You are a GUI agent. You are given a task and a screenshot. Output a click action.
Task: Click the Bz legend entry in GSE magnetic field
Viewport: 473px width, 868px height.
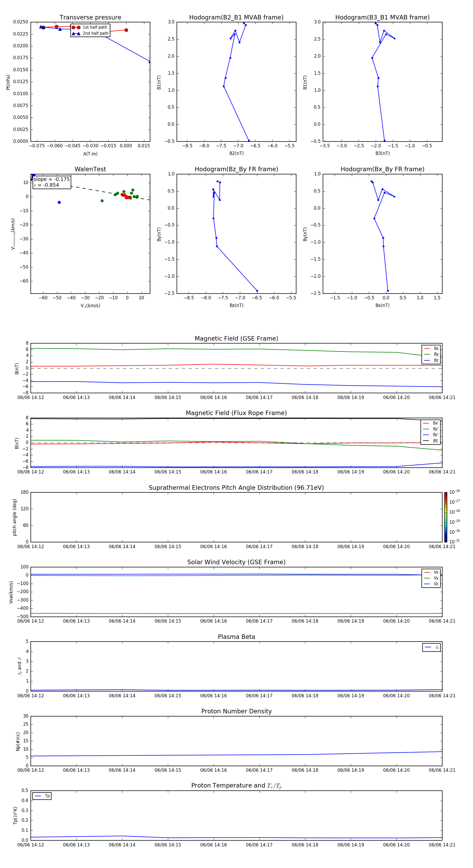click(x=431, y=360)
